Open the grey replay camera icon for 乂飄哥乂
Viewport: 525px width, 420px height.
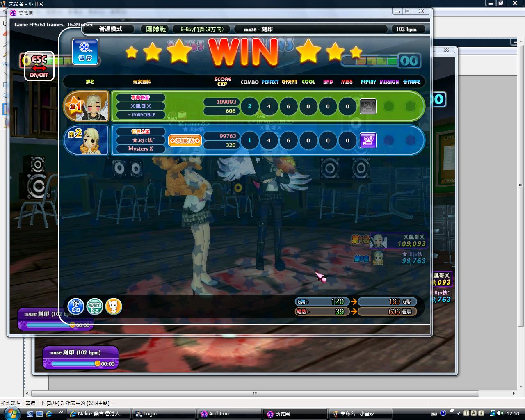(x=368, y=106)
